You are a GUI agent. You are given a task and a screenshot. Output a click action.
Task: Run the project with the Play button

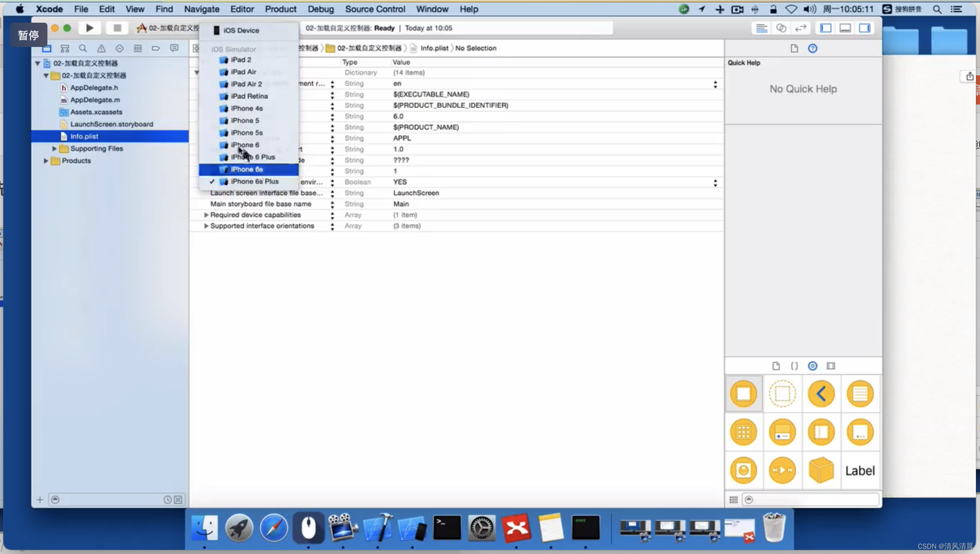click(90, 28)
